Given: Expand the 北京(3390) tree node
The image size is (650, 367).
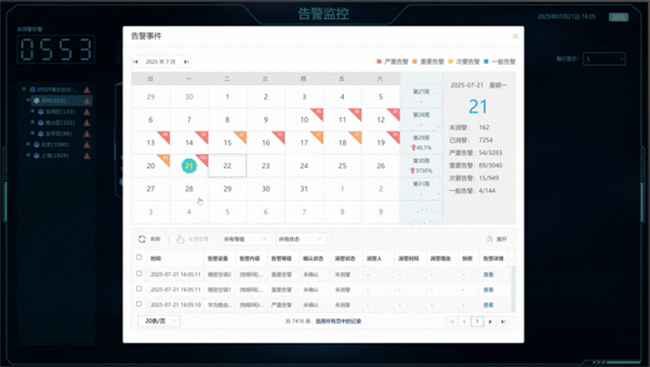Looking at the screenshot, I should point(28,144).
